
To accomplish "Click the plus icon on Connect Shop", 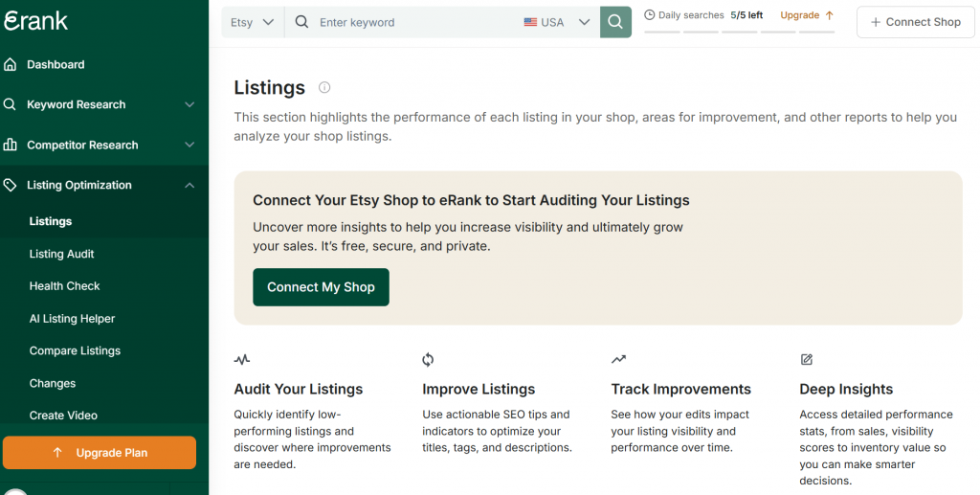I will tap(876, 22).
